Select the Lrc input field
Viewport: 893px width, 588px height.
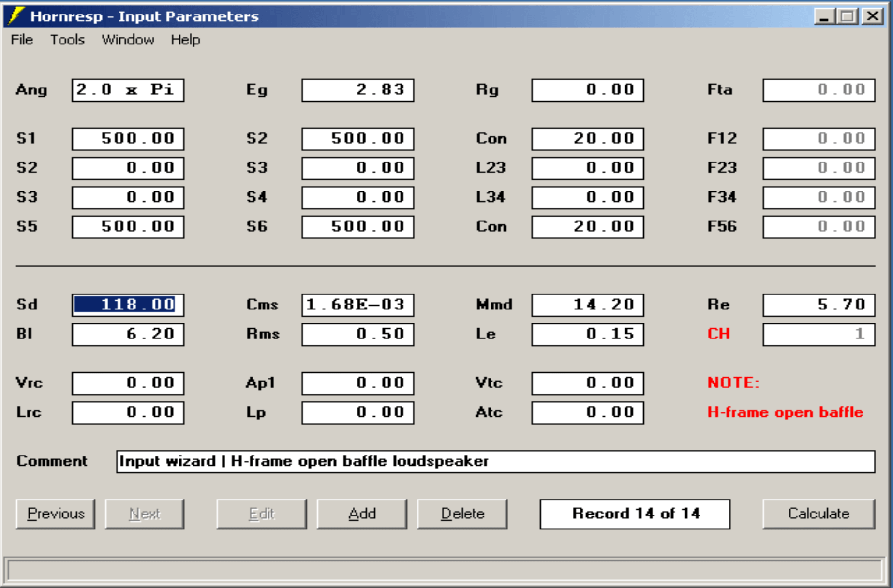point(128,413)
